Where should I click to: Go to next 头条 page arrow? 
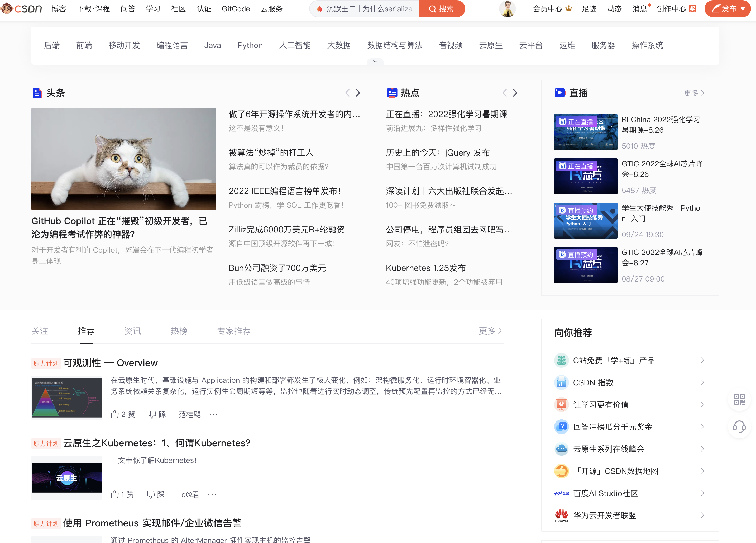pos(358,93)
